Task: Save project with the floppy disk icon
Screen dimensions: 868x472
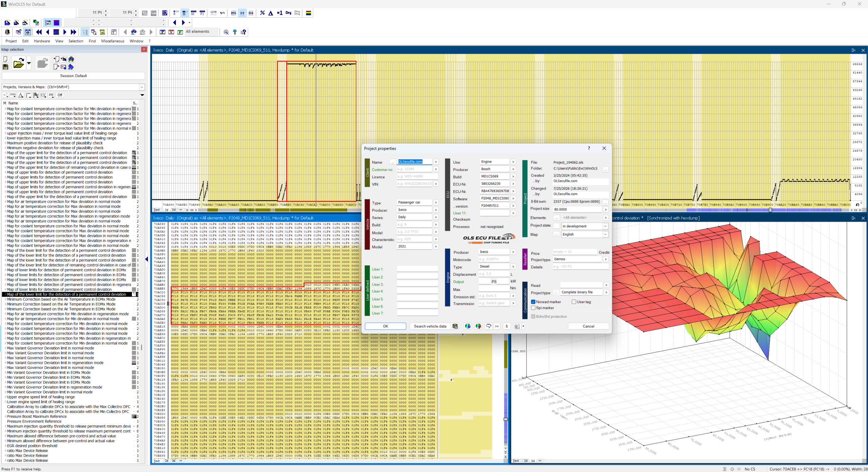Action: [5, 67]
